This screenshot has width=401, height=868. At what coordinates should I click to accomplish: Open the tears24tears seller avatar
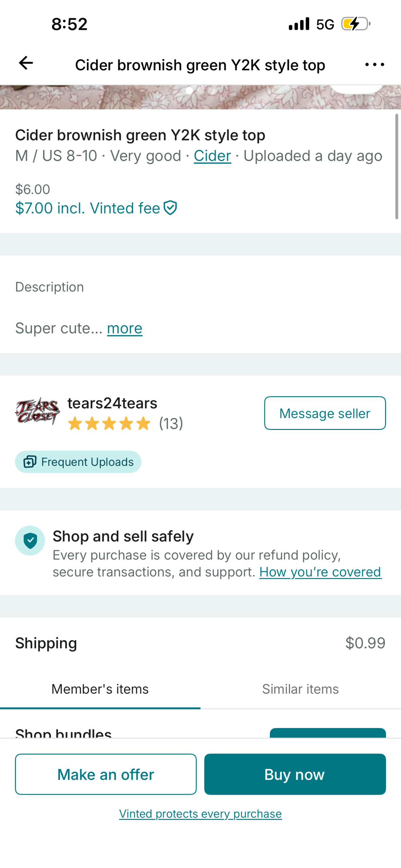[37, 411]
